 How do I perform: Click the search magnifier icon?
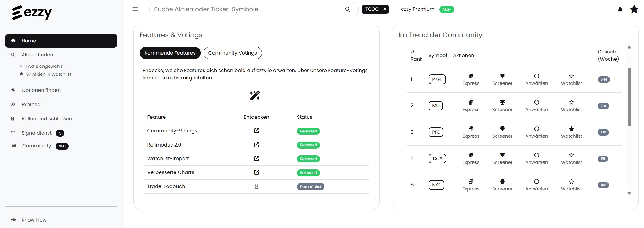coord(347,9)
